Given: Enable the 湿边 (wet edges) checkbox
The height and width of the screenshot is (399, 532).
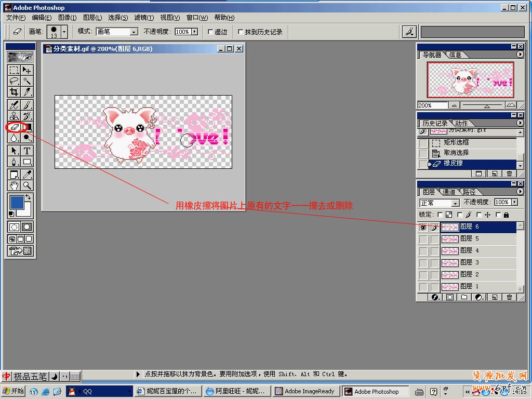Looking at the screenshot, I should pyautogui.click(x=210, y=32).
